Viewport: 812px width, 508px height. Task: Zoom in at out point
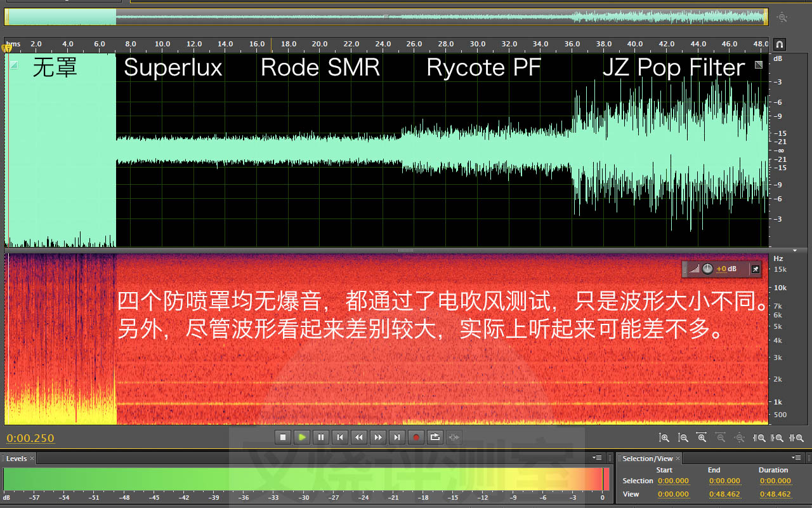click(778, 438)
